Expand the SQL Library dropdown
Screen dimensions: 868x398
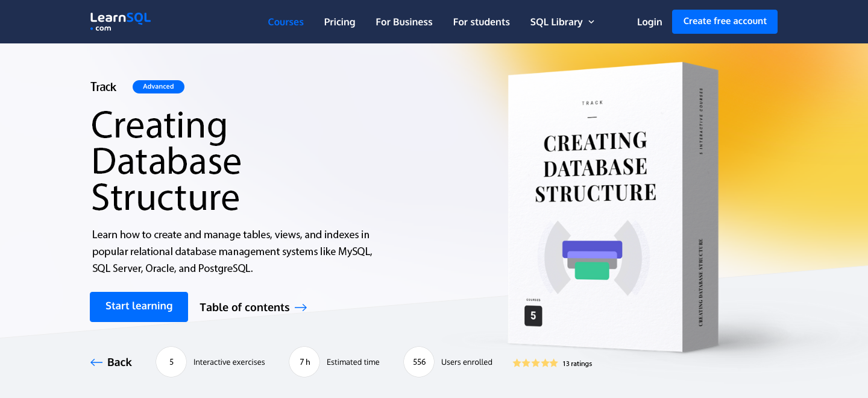click(562, 22)
